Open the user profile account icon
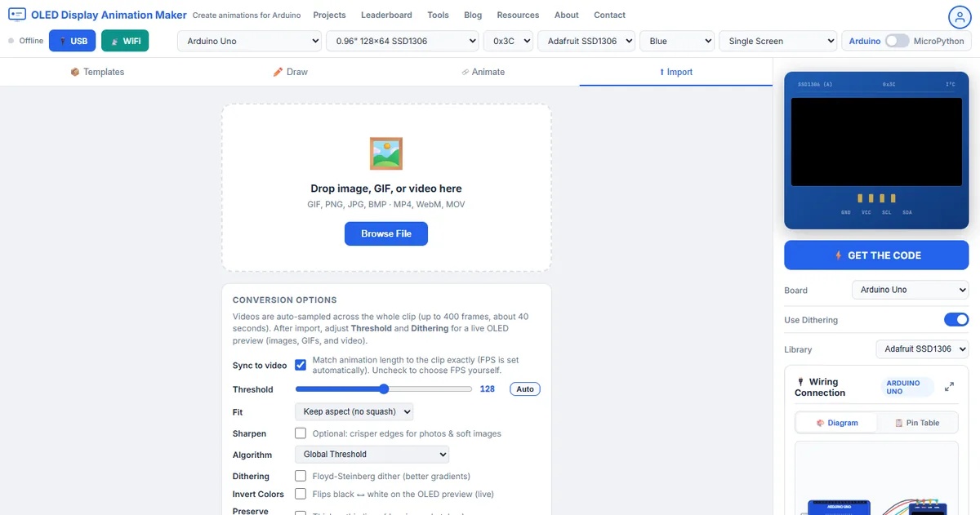The image size is (980, 515). [x=959, y=17]
